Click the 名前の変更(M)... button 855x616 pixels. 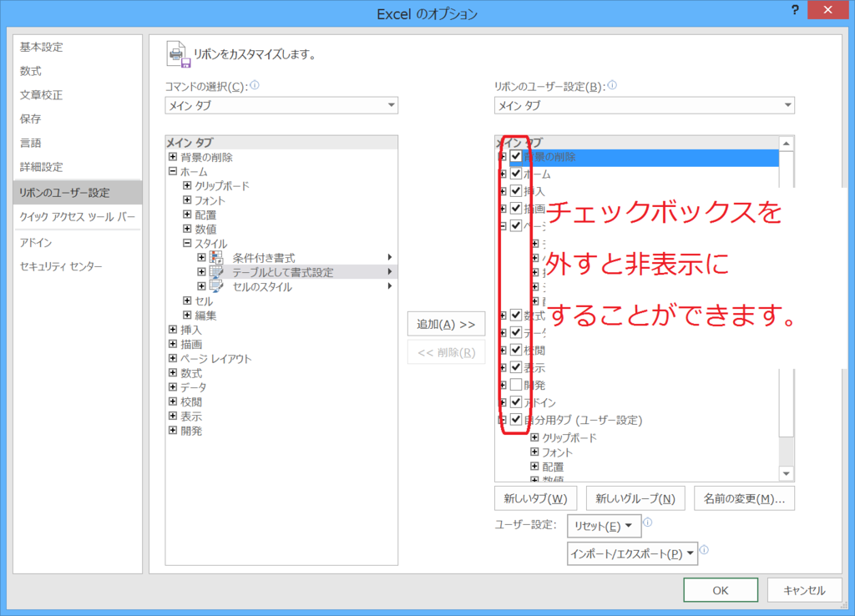coord(744,498)
